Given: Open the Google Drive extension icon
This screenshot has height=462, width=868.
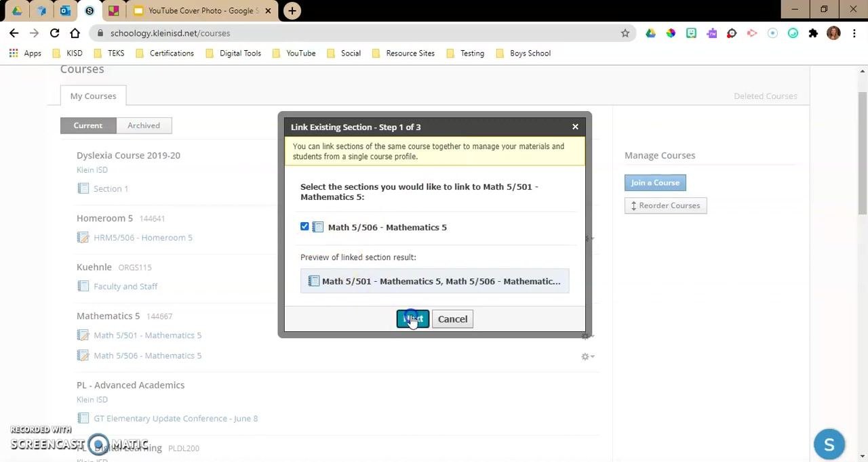Looking at the screenshot, I should tap(650, 33).
